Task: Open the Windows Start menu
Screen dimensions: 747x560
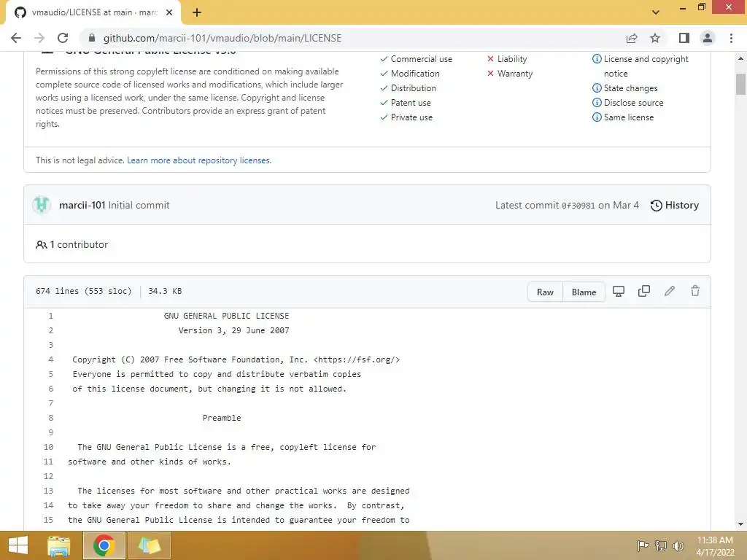Action: point(18,545)
